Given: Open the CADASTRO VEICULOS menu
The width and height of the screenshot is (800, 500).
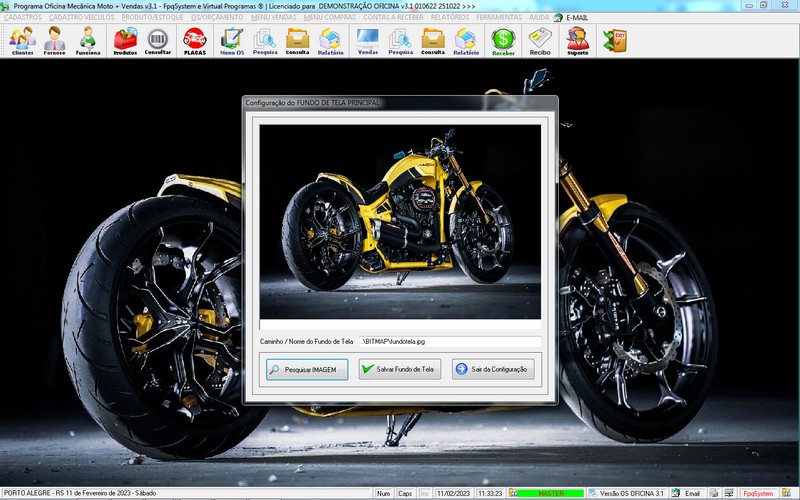Looking at the screenshot, I should coord(82,17).
